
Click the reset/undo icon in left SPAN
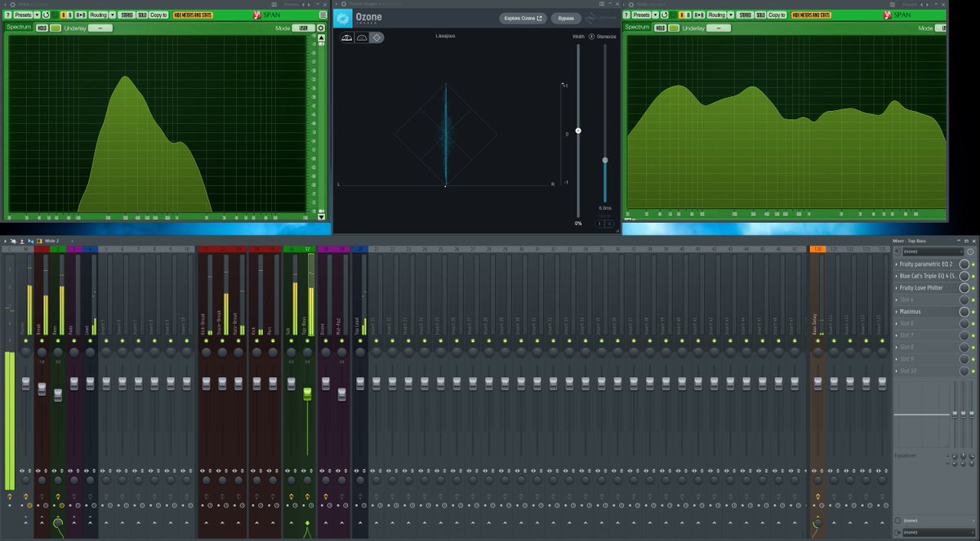pos(46,15)
